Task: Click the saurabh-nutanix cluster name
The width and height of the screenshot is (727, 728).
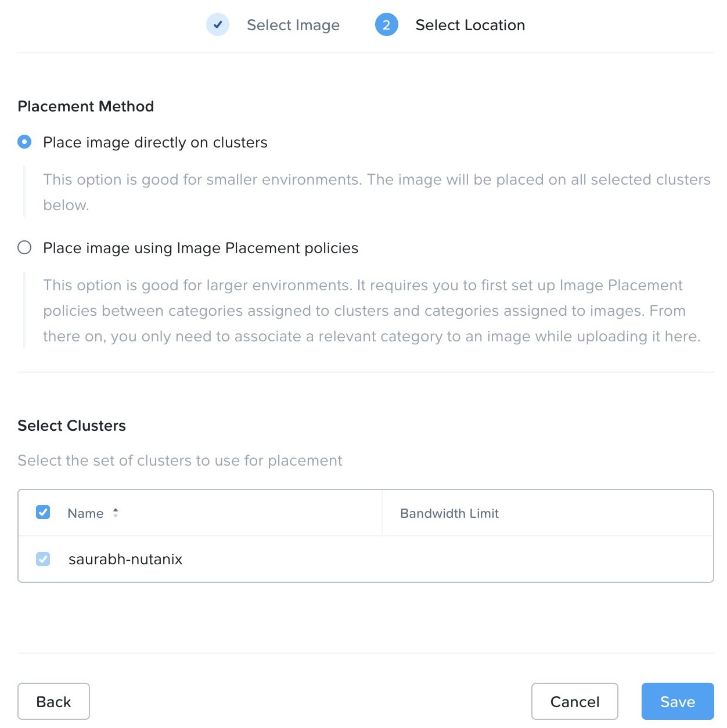Action: pyautogui.click(x=125, y=559)
